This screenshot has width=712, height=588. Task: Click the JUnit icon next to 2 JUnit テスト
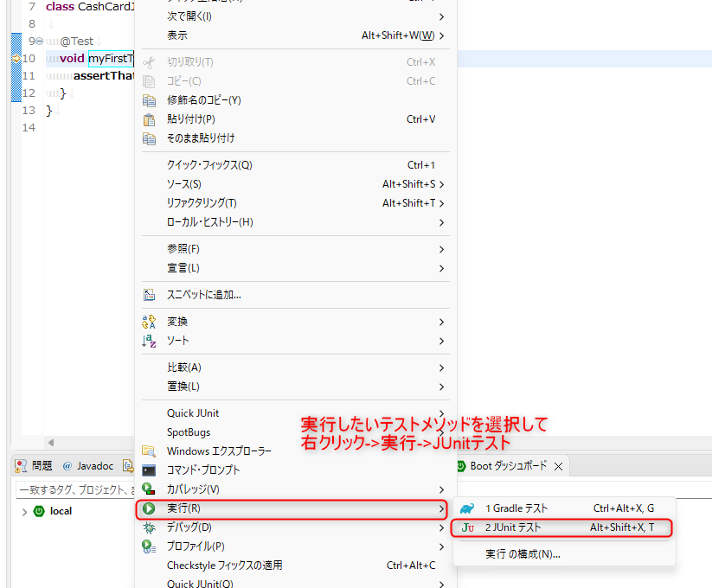467,527
